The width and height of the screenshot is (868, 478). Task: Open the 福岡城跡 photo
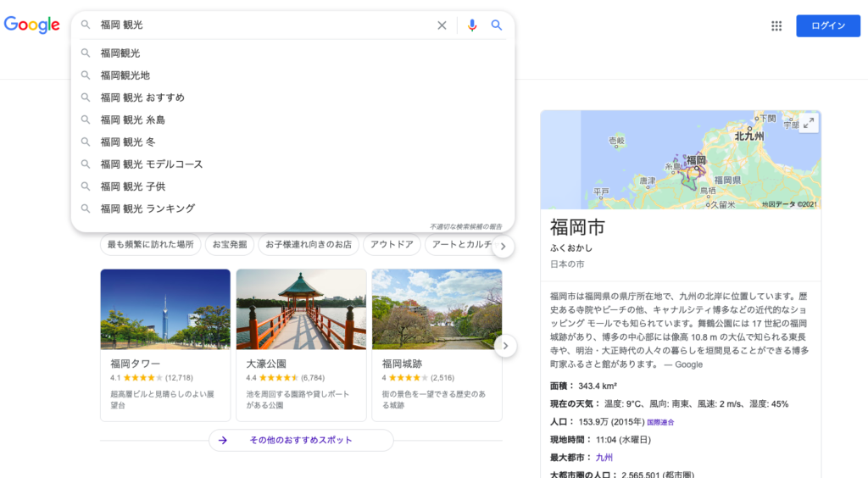[437, 309]
